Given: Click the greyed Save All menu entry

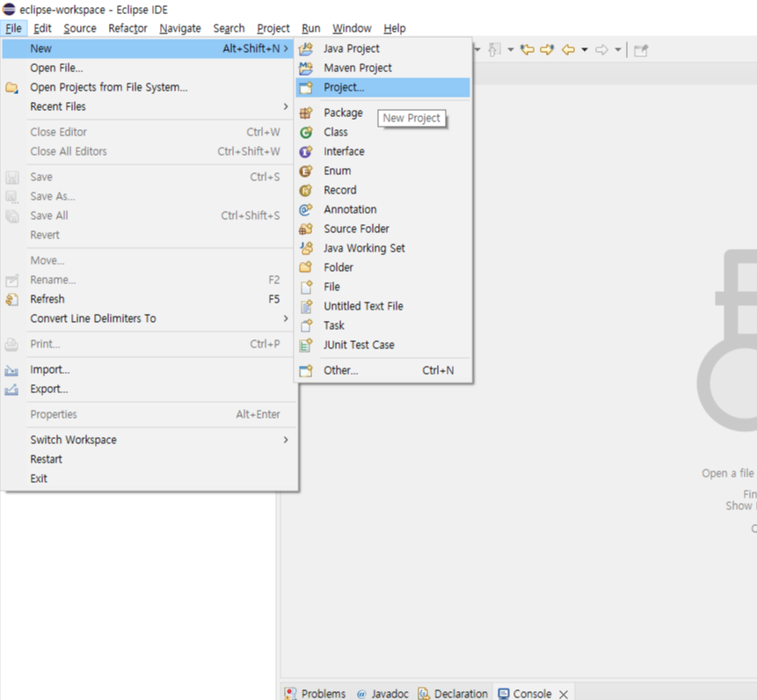Looking at the screenshot, I should pos(148,215).
